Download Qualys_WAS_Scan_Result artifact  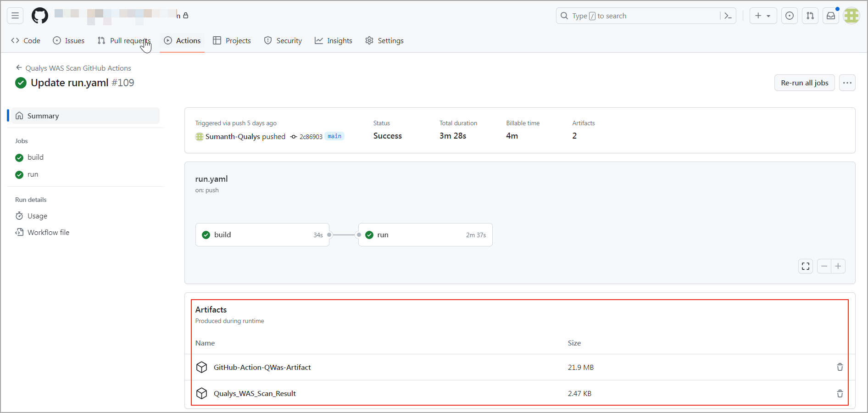(255, 393)
